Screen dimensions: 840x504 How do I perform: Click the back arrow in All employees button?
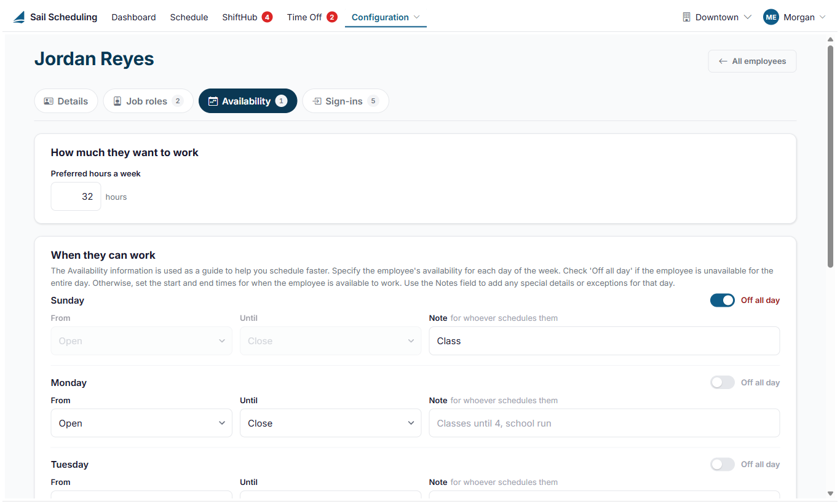tap(723, 61)
